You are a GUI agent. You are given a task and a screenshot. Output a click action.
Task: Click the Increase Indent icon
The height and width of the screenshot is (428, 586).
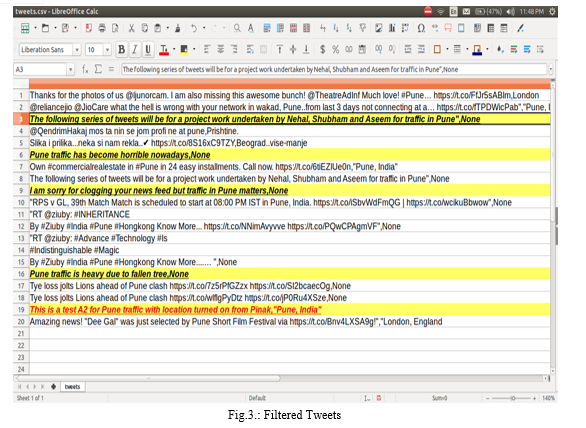click(x=408, y=49)
